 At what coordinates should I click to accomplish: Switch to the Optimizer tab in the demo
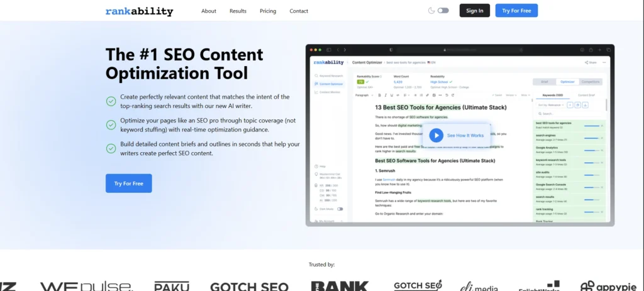[567, 82]
